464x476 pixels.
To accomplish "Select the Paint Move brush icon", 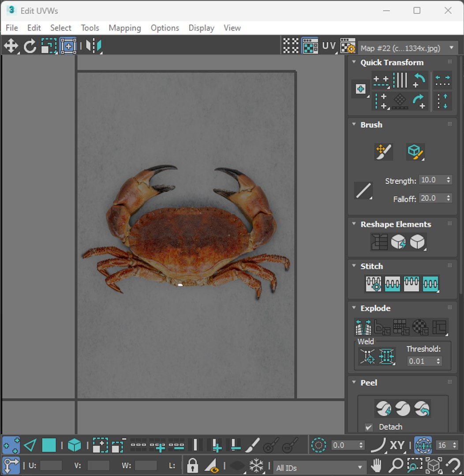I will 383,152.
